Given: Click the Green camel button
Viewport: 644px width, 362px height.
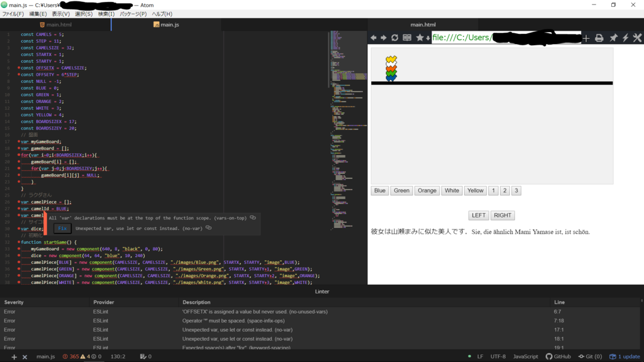Looking at the screenshot, I should click(401, 190).
